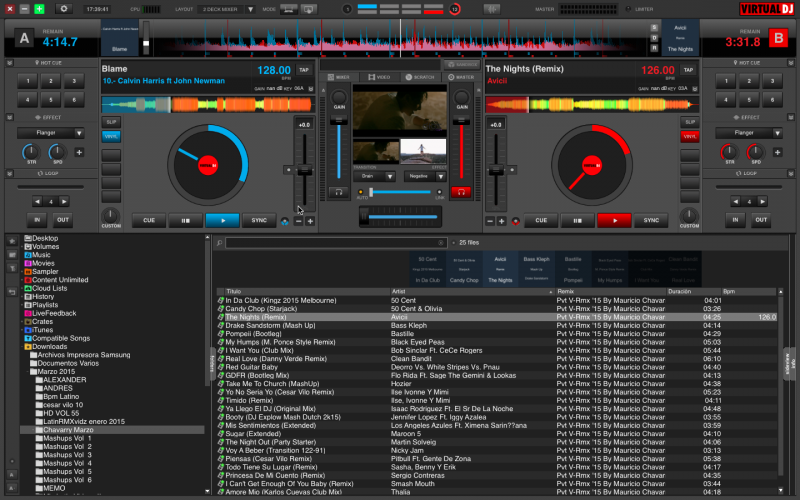This screenshot has height=500, width=800.
Task: Switch to the MASTER tab
Action: [x=461, y=77]
